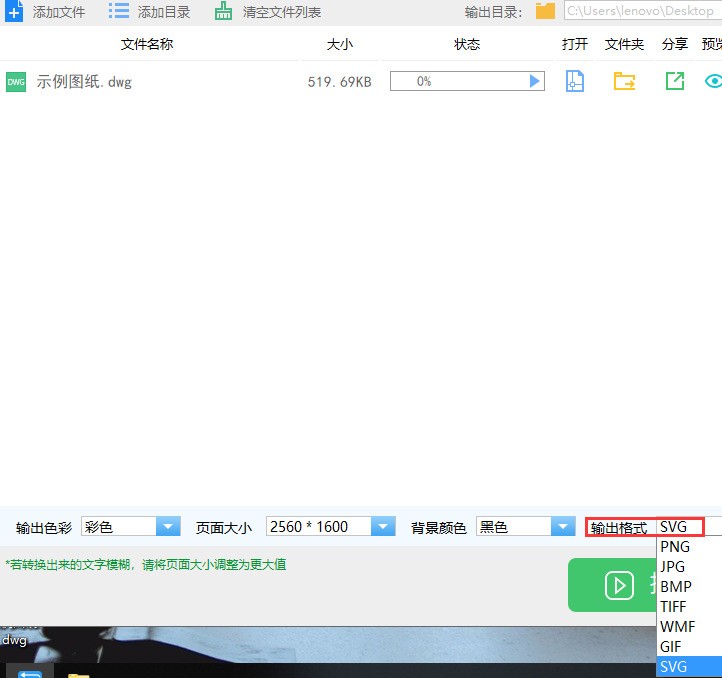Image resolution: width=722 pixels, height=678 pixels.
Task: Click the blue plus Add File icon
Action: pos(14,11)
